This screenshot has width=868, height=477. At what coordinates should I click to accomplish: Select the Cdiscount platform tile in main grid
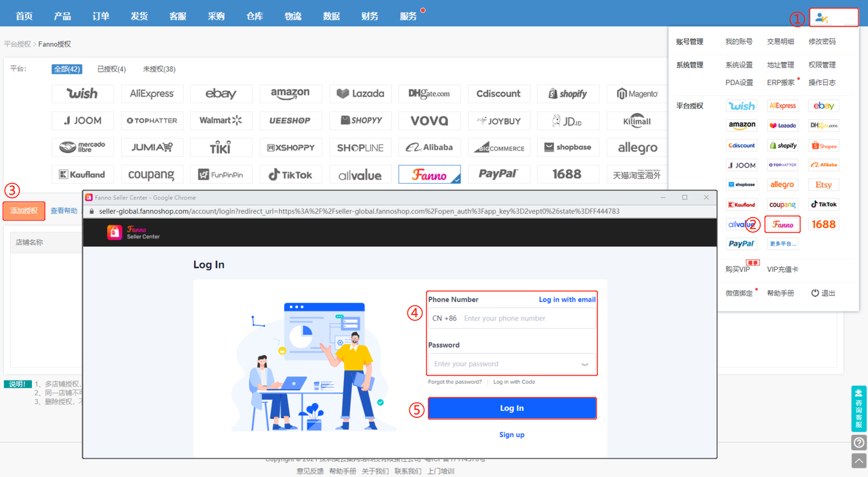(x=499, y=94)
